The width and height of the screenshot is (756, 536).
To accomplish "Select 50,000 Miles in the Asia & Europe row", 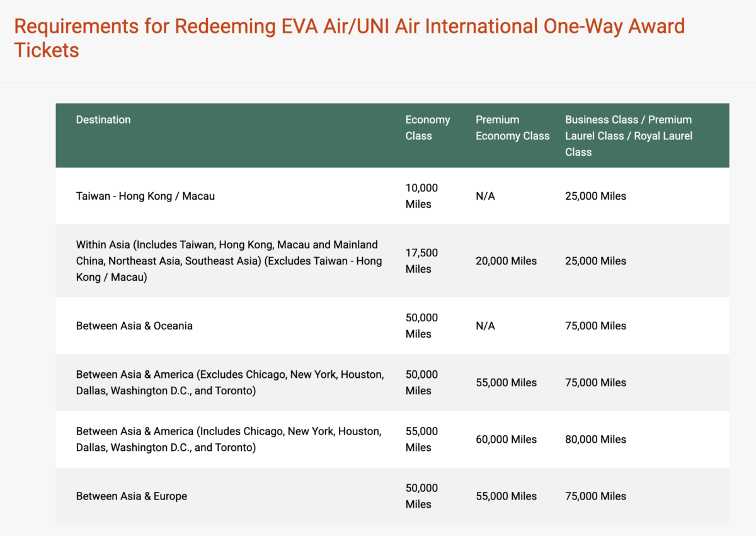I will coord(421,496).
